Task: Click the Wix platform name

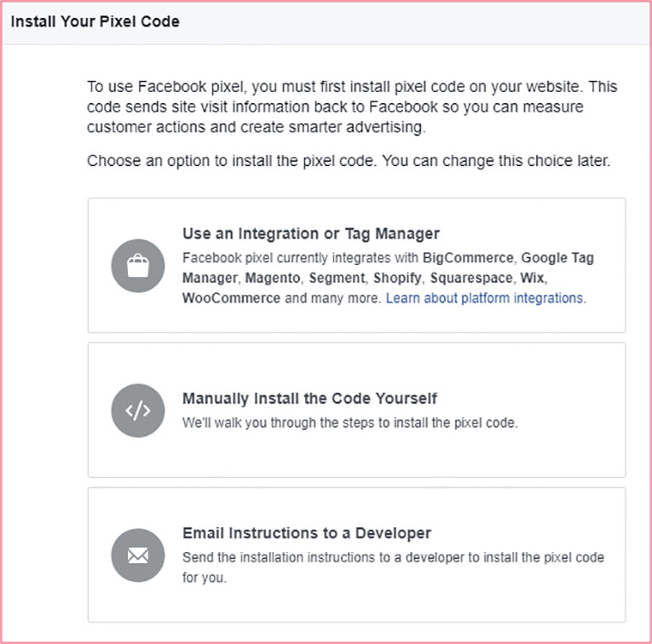Action: point(532,278)
